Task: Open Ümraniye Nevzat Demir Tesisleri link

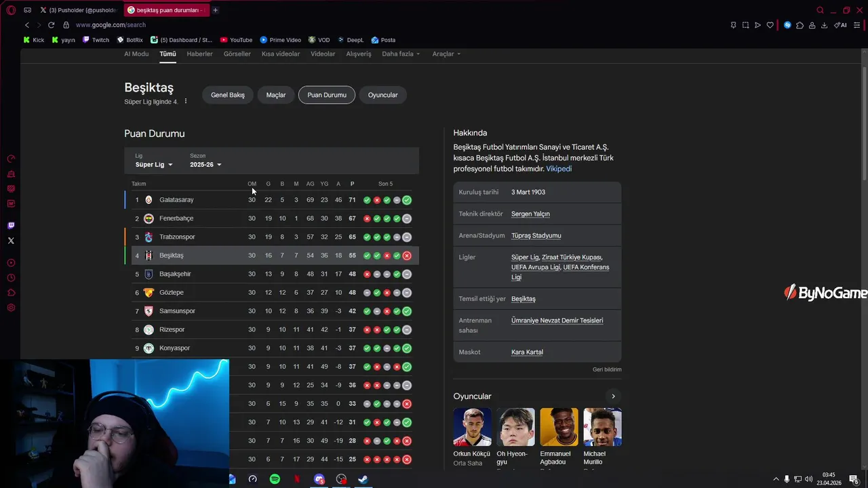Action: 557,321
